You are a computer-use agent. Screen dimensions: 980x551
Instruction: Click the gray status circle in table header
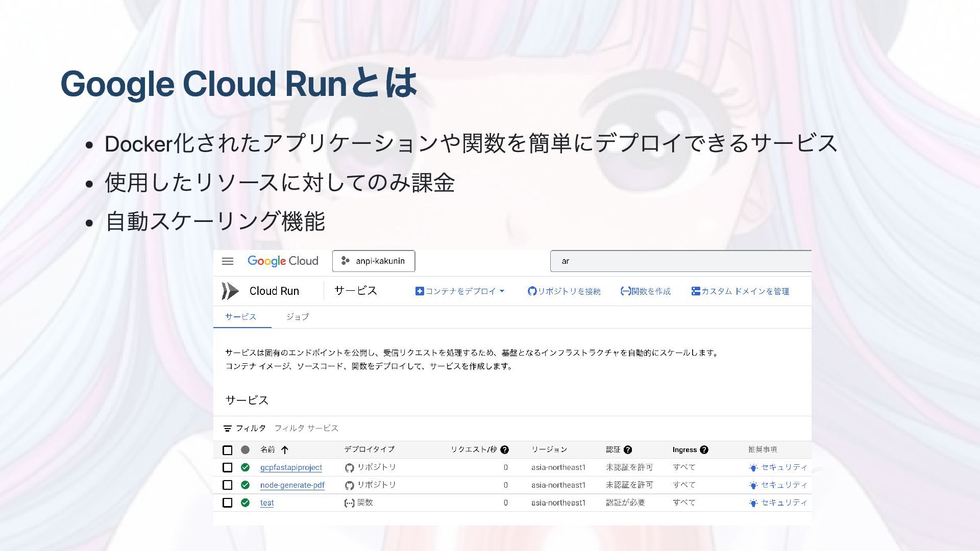click(x=246, y=450)
